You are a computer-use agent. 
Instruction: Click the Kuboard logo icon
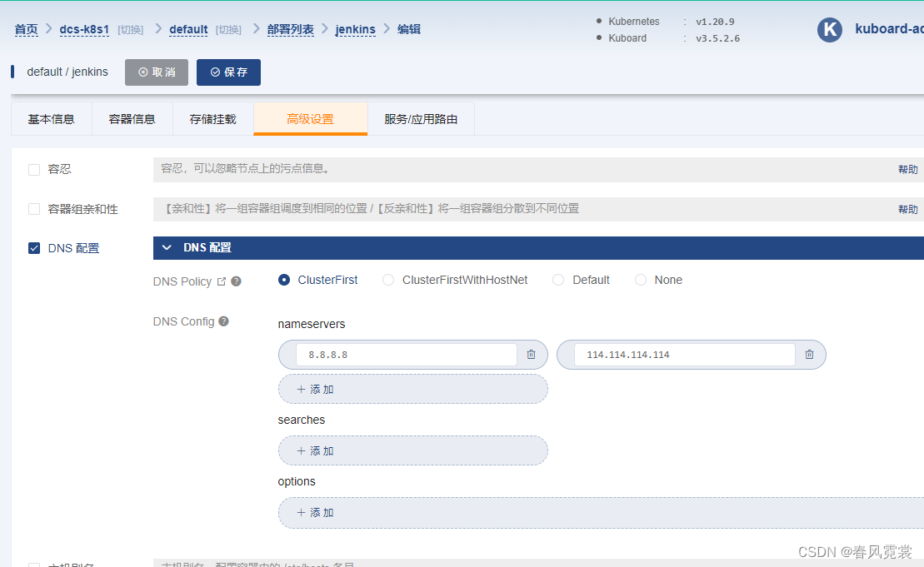[830, 29]
